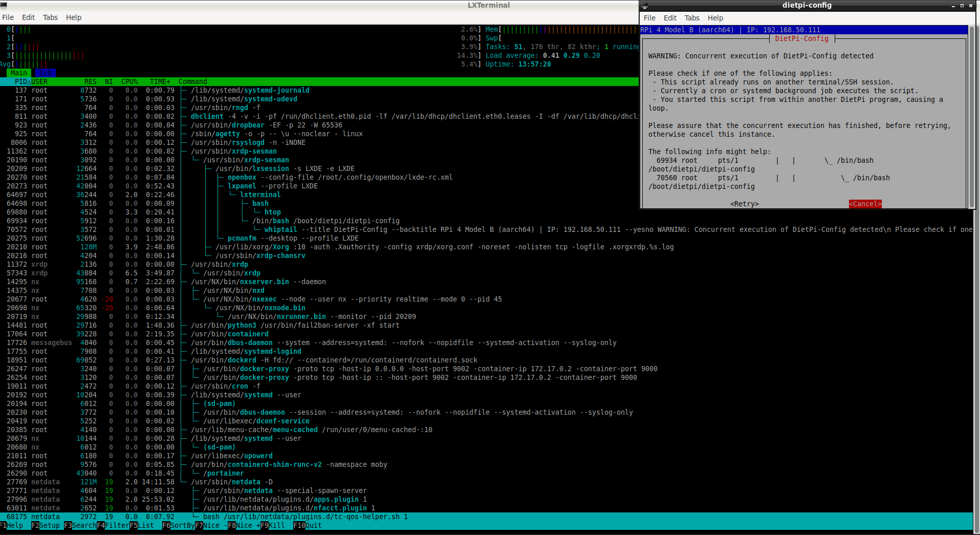Screen dimensions: 980x535
Task: Close the dietpi-config window
Action: pos(970,6)
